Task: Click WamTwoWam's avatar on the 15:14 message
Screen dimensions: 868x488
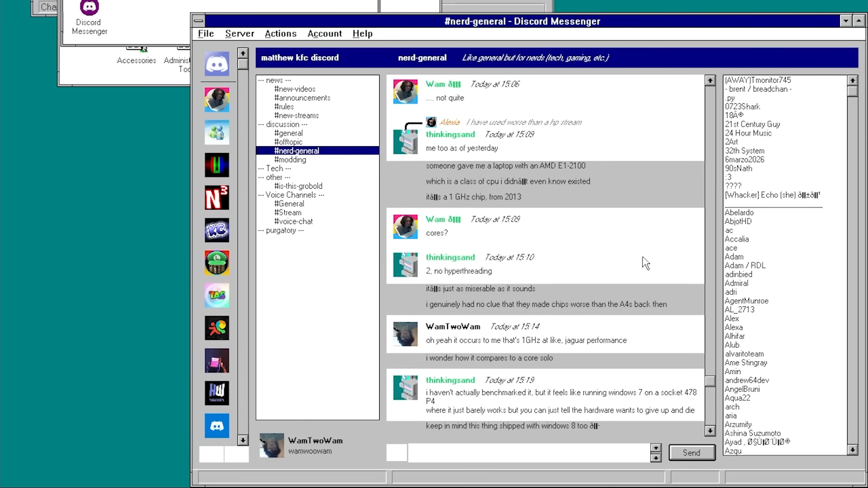Action: 405,334
